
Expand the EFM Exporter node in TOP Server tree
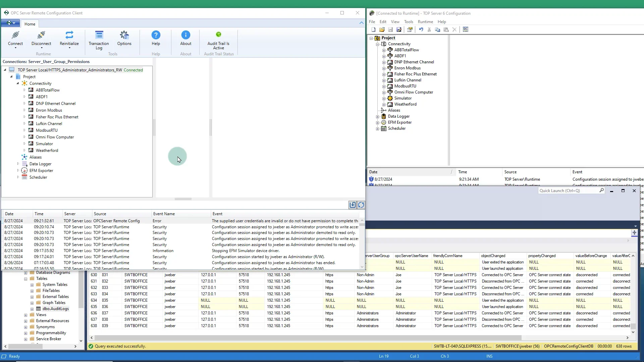[377, 123]
